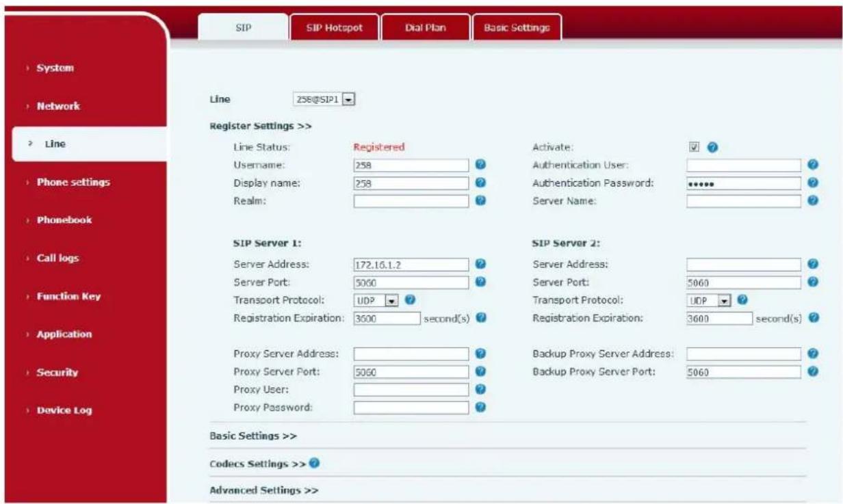
Task: Click SIP Server 2 Server Port field
Action: tap(744, 282)
